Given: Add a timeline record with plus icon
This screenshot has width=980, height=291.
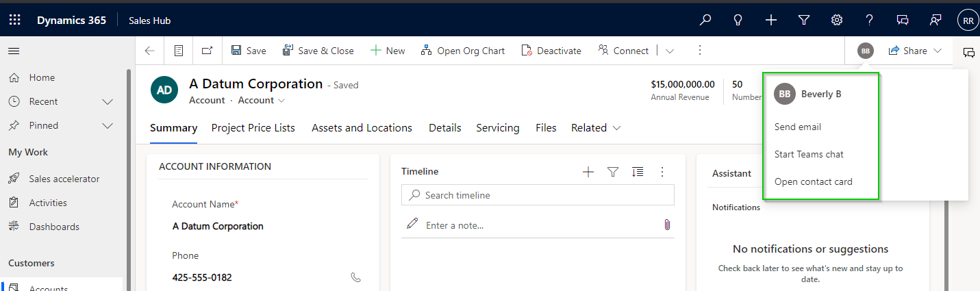Looking at the screenshot, I should pos(588,172).
